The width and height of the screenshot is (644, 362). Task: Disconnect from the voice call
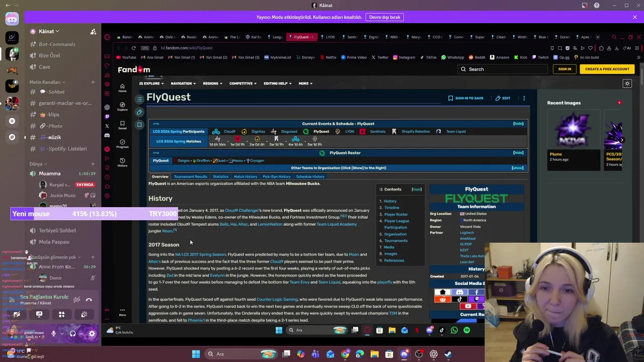89,300
